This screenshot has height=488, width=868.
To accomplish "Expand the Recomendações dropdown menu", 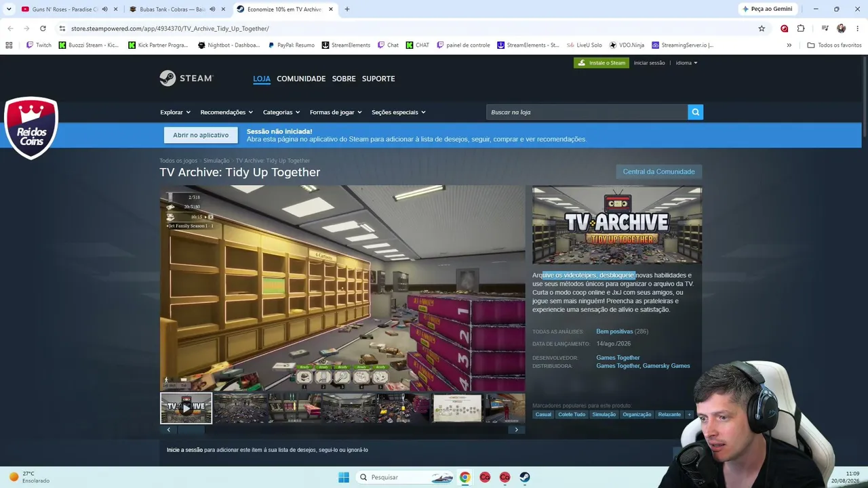I will pyautogui.click(x=226, y=112).
